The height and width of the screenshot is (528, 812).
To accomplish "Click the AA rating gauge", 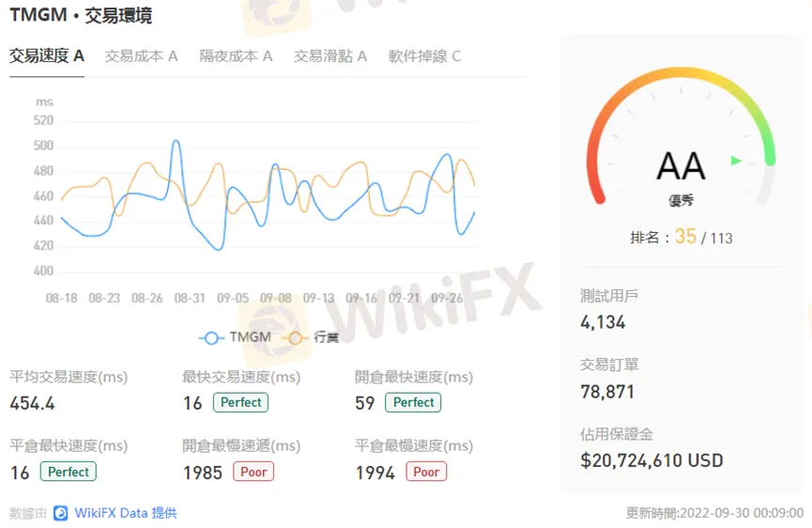I will 681,137.
